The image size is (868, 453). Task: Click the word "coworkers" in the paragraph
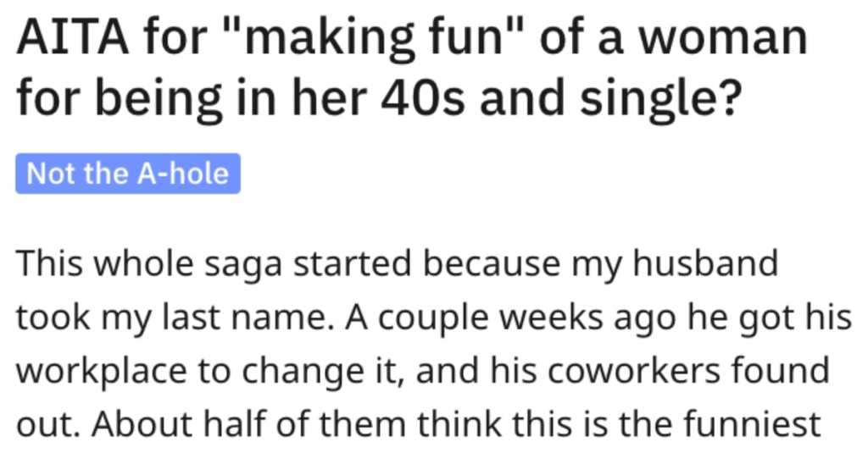pyautogui.click(x=635, y=372)
